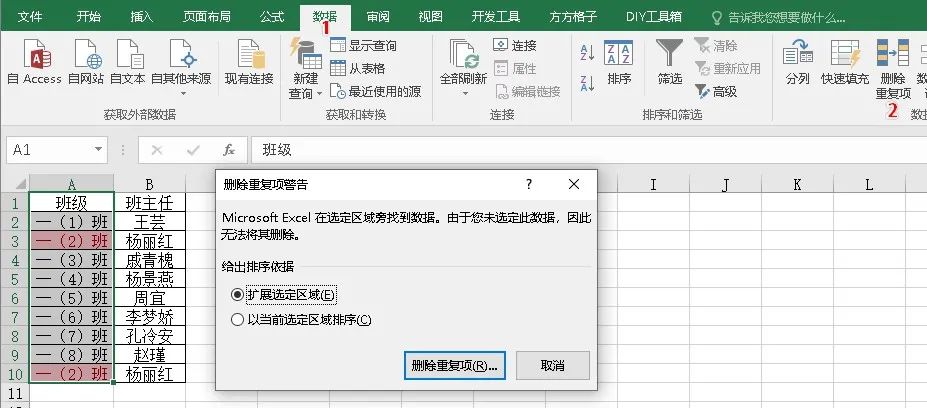This screenshot has height=408, width=927.
Task: Click the fx insert function icon
Action: [229, 150]
